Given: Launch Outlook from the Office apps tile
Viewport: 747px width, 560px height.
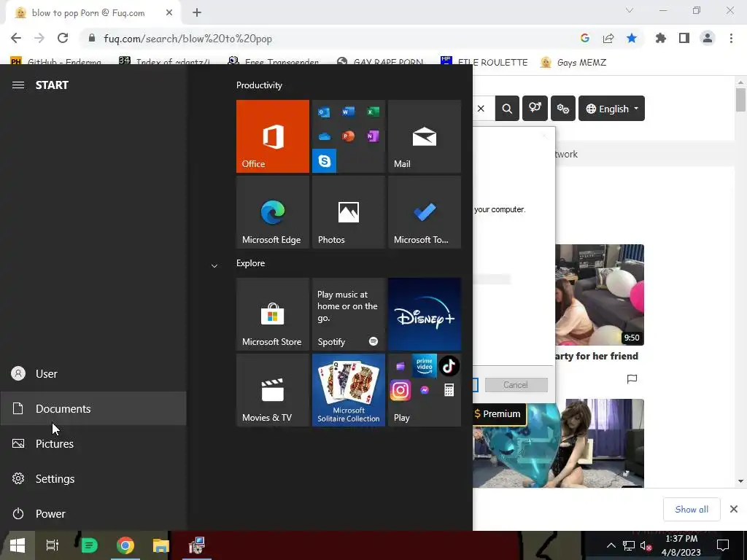Looking at the screenshot, I should coord(324,112).
